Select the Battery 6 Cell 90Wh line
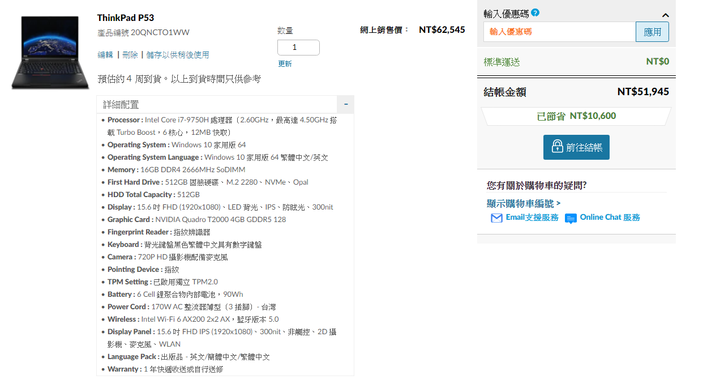Viewport: 720px width, 388px height. (175, 294)
